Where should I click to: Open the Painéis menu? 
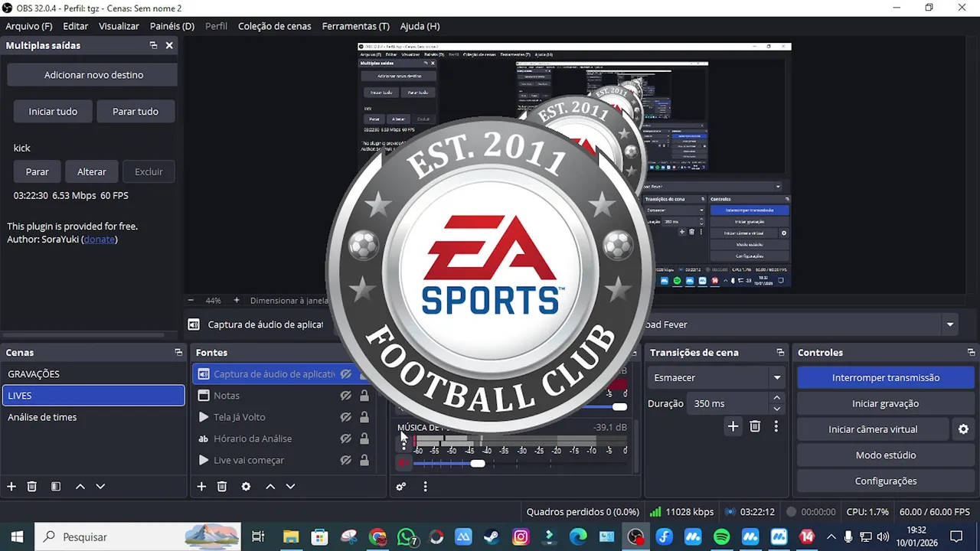[172, 26]
